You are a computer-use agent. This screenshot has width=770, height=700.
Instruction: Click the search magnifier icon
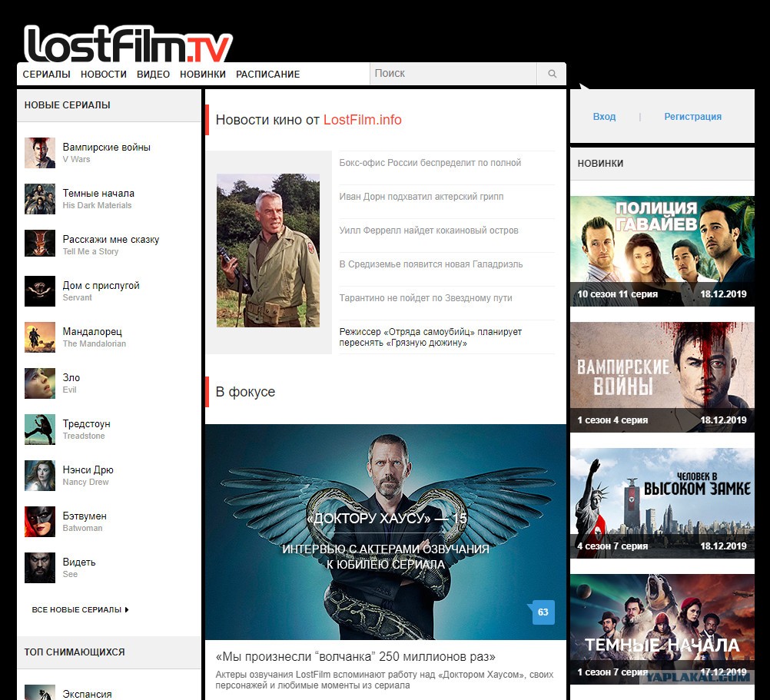552,74
